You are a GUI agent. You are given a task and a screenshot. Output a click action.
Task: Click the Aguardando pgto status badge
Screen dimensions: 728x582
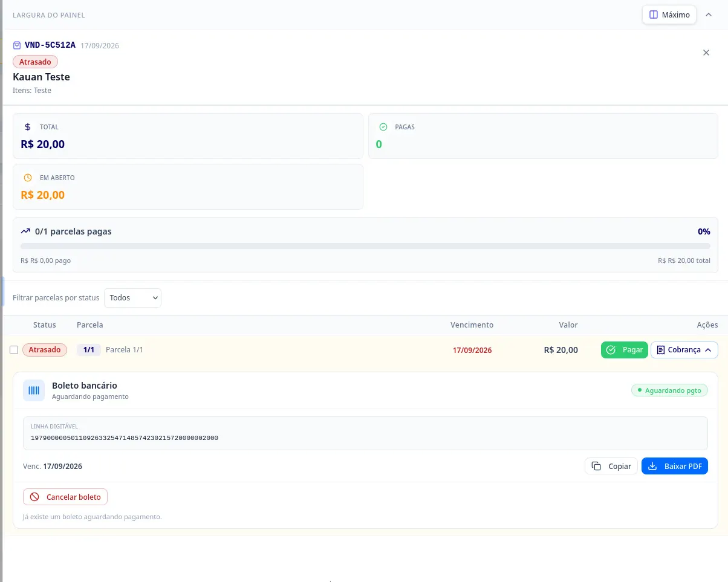coord(669,390)
